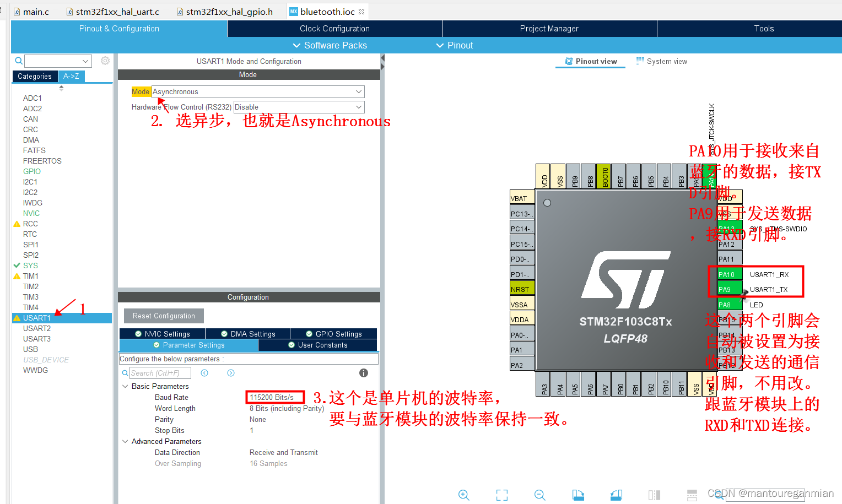Switch categories to A->Z listing
This screenshot has width=842, height=504.
[x=71, y=77]
